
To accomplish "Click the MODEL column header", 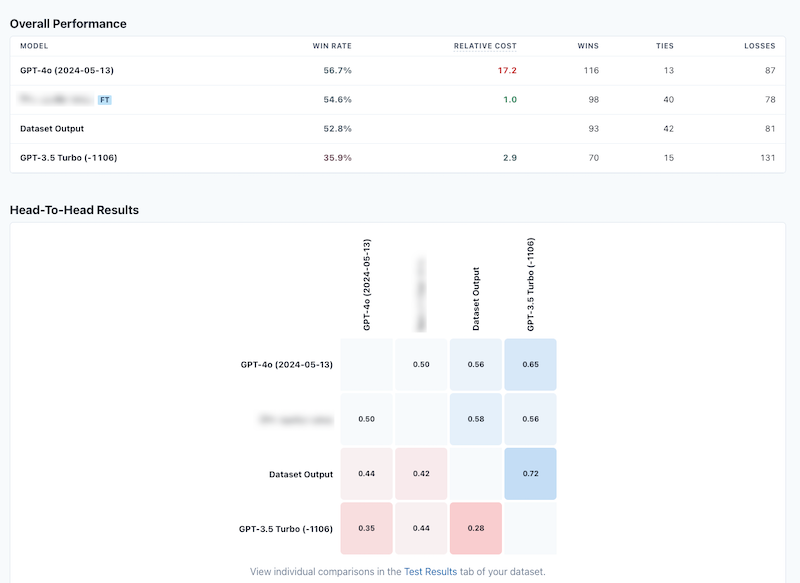I will click(x=34, y=46).
